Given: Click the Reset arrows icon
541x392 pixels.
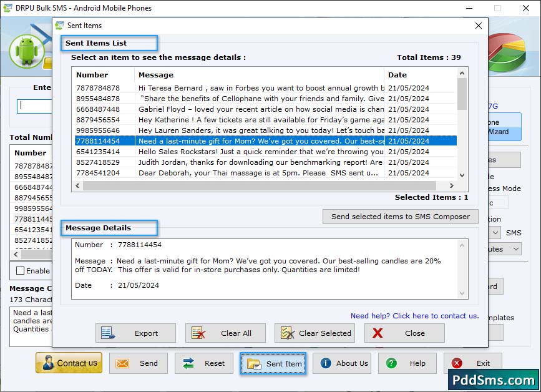Looking at the screenshot, I should (x=188, y=363).
